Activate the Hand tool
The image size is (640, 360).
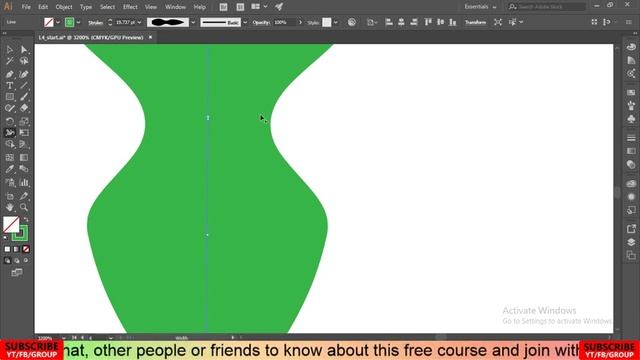[x=10, y=207]
